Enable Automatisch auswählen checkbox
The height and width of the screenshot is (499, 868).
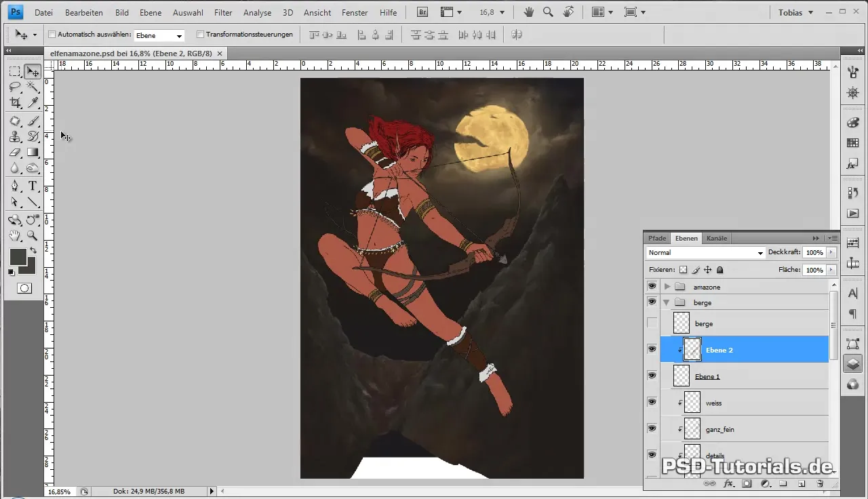(x=52, y=35)
